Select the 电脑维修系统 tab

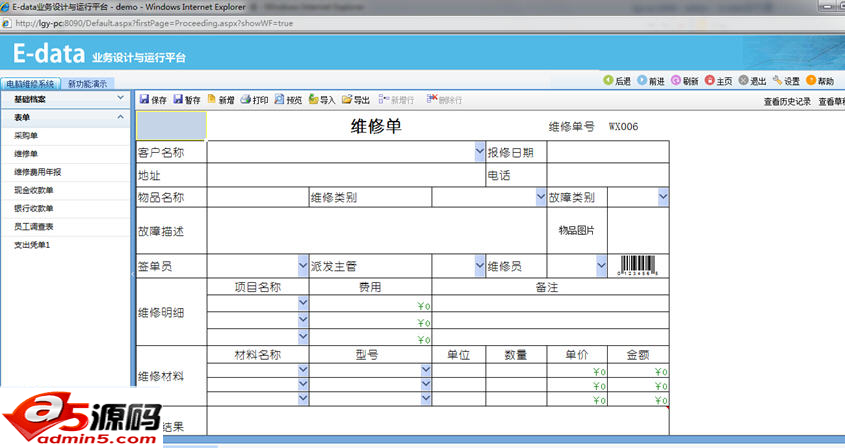30,84
